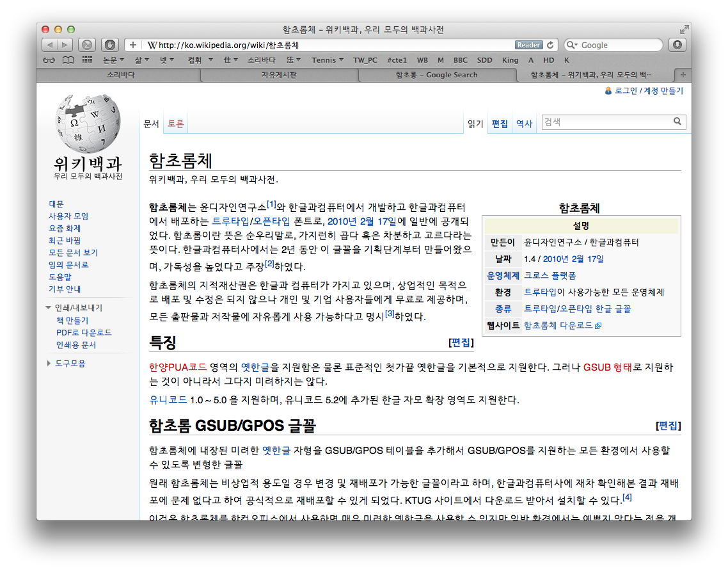
Task: Click the Wikipedia globe logo
Action: point(88,124)
